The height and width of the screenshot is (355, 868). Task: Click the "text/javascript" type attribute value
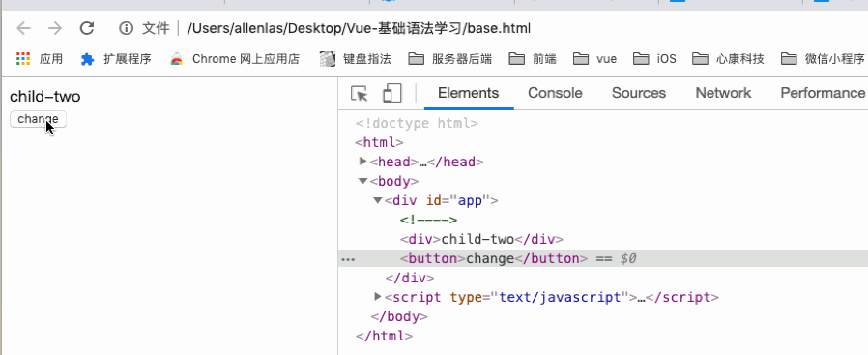(x=561, y=297)
